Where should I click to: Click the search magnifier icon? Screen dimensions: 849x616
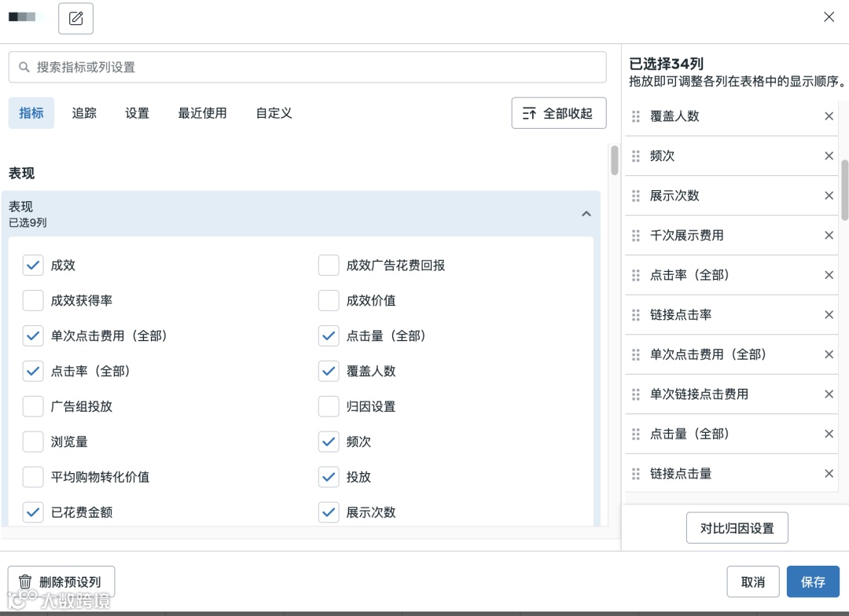tap(24, 67)
